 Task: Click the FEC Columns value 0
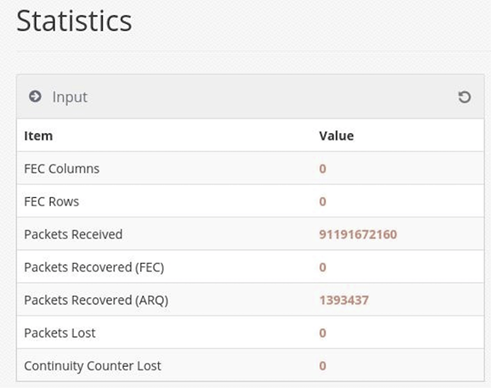(322, 169)
